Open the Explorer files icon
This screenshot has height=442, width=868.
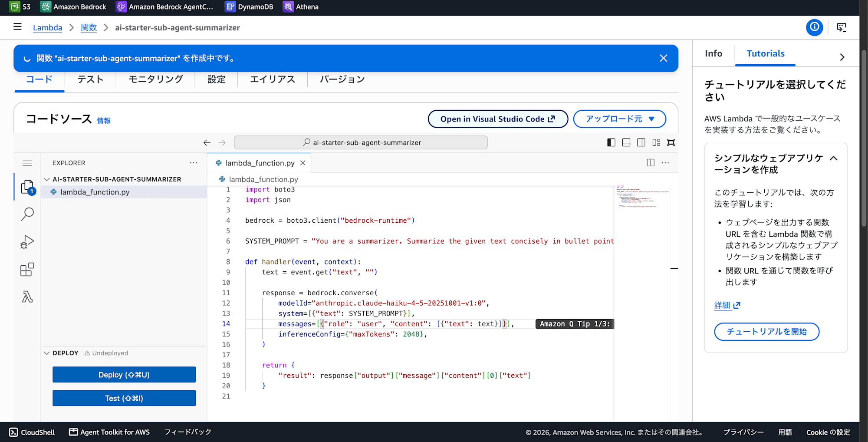click(x=27, y=187)
